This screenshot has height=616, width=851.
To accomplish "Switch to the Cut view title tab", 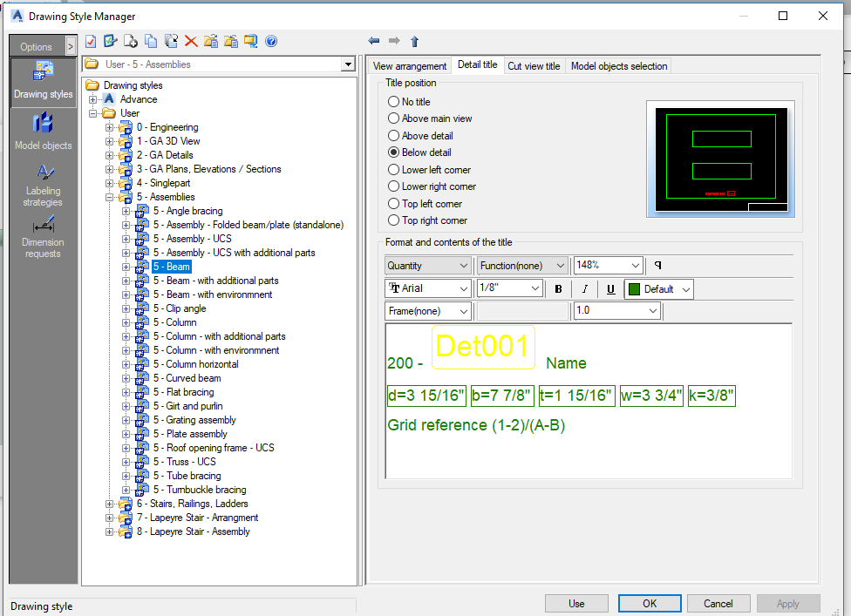I will (534, 65).
